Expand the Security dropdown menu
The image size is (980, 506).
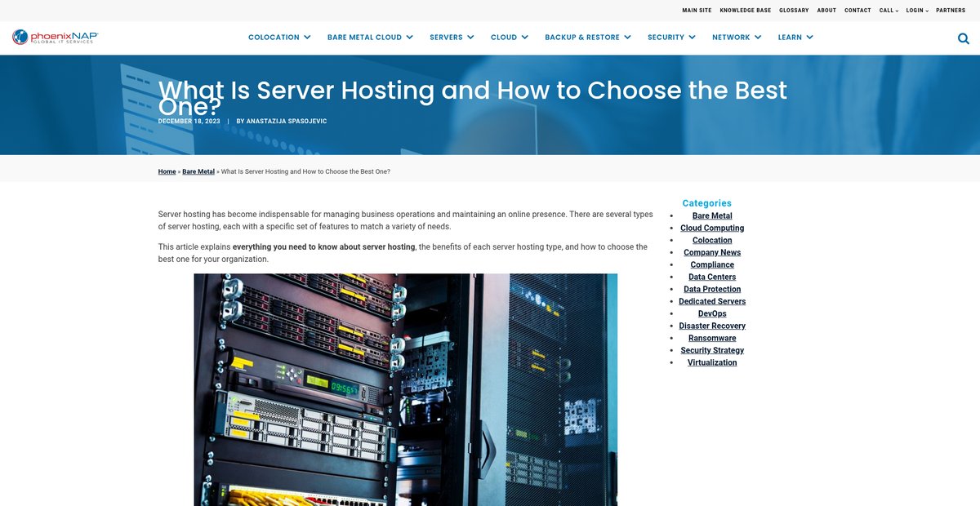[x=671, y=38]
